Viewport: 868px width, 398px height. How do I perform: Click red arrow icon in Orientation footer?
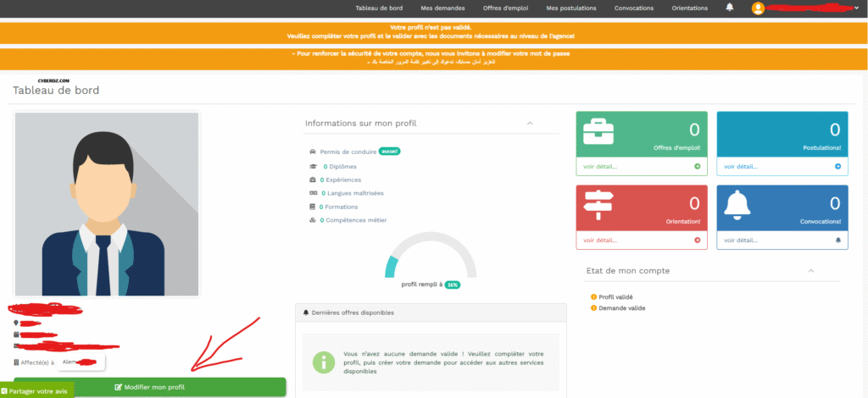click(697, 240)
